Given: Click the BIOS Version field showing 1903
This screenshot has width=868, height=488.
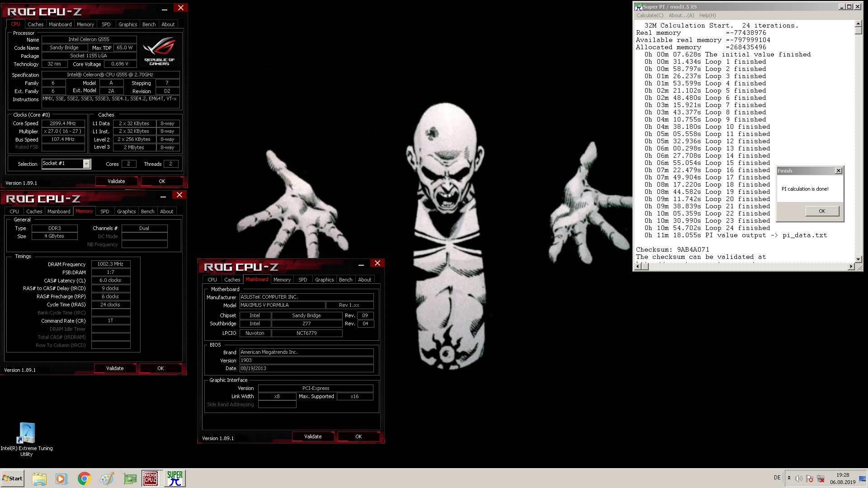Looking at the screenshot, I should click(x=307, y=360).
